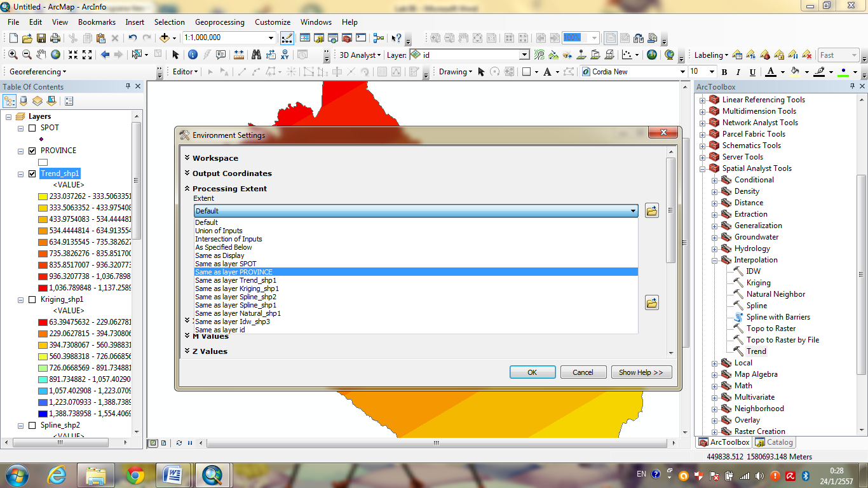
Task: Open the Bookmarks menu
Action: pyautogui.click(x=97, y=22)
